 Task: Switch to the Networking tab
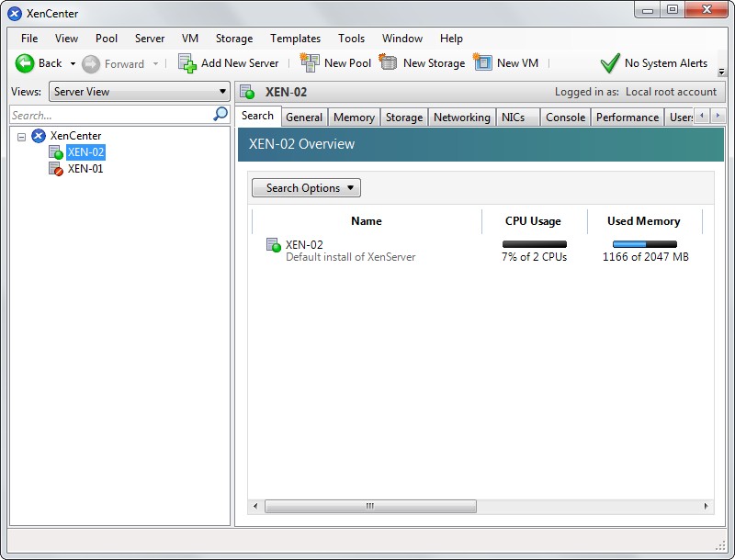(462, 118)
